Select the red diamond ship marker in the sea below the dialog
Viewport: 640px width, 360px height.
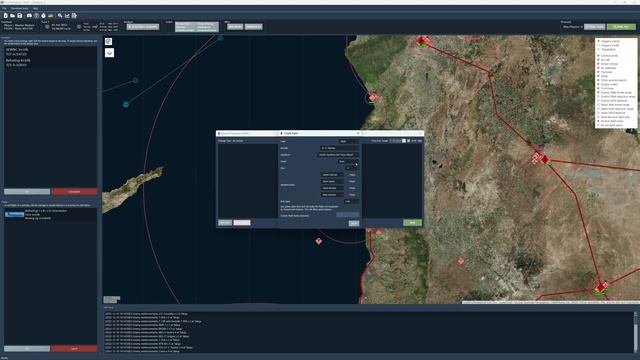coord(319,241)
